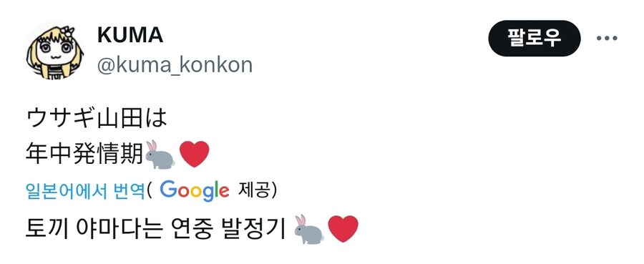
Task: Click the 일본어에서 번역 translation link
Action: coord(85,191)
